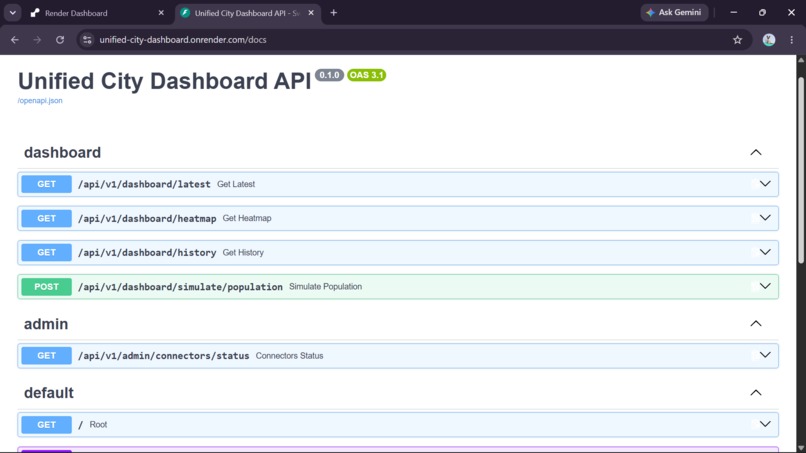Click GET badge for dashboard/heatmap
806x453 pixels.
click(x=46, y=218)
